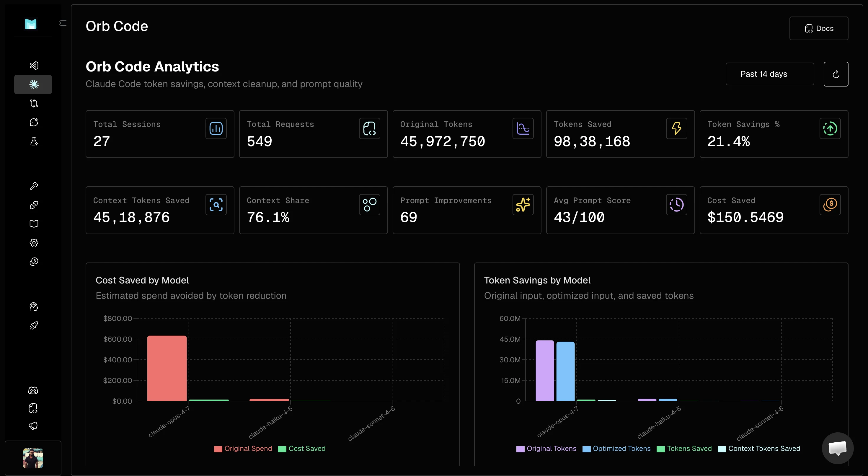Click the refresh analytics button
Image resolution: width=868 pixels, height=476 pixels.
pyautogui.click(x=836, y=74)
